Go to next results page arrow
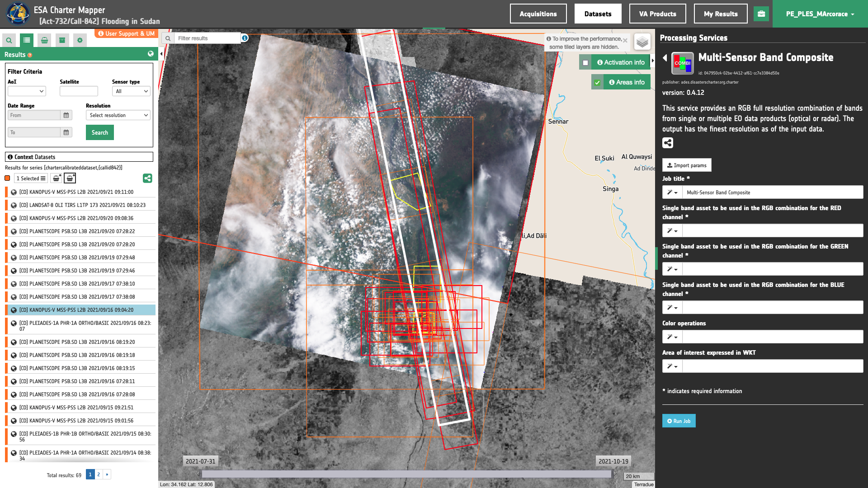The width and height of the screenshot is (868, 488). coord(107,474)
